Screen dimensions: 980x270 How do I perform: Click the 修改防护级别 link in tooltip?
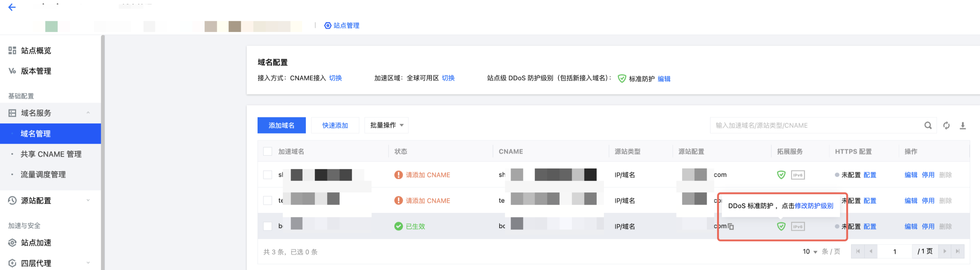tap(814, 206)
